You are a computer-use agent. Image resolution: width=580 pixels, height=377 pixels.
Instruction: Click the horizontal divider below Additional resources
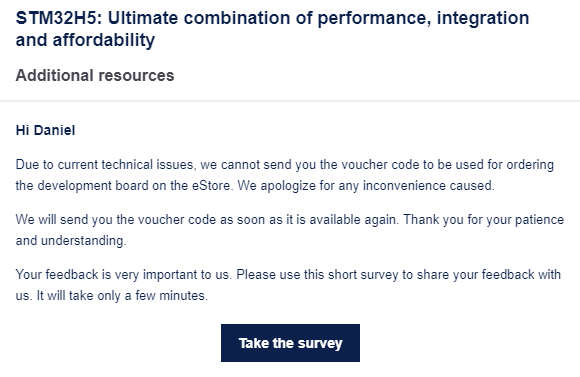pos(290,101)
